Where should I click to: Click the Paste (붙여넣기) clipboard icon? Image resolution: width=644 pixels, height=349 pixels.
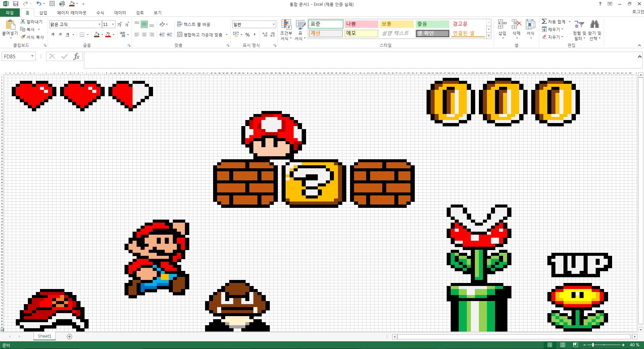[10, 25]
